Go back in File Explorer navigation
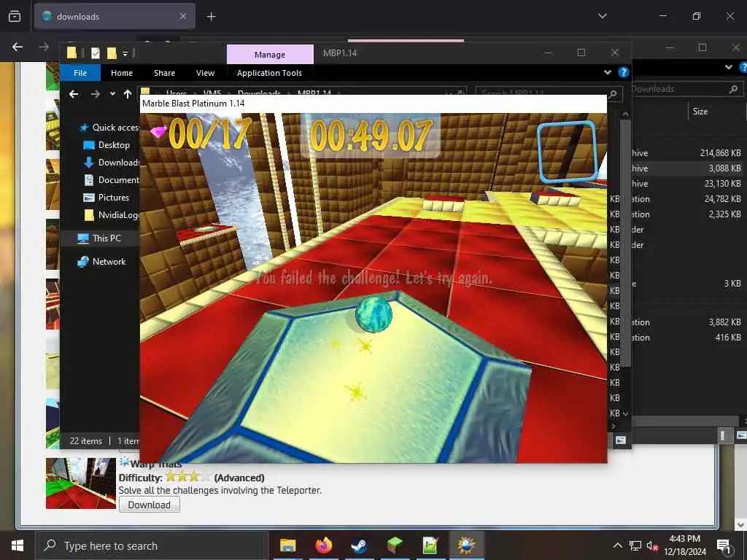747x560 pixels. click(74, 94)
